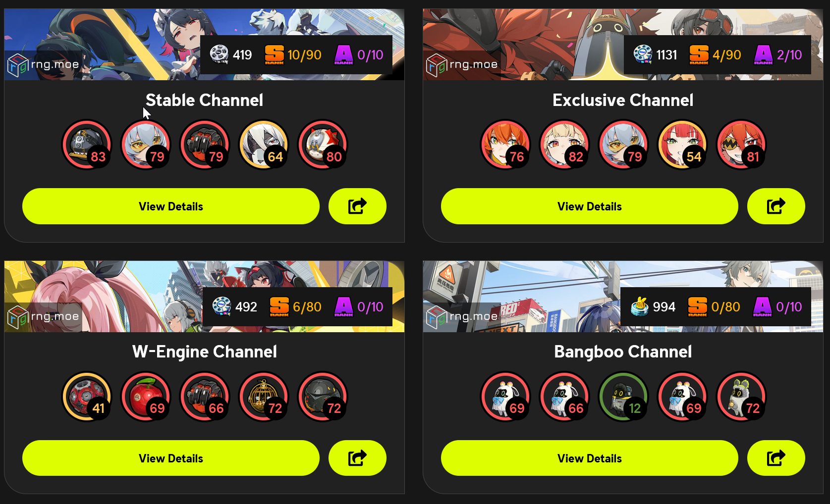Select the Stable Channel avatar with pity 64
This screenshot has width=830, height=504.
click(x=264, y=145)
